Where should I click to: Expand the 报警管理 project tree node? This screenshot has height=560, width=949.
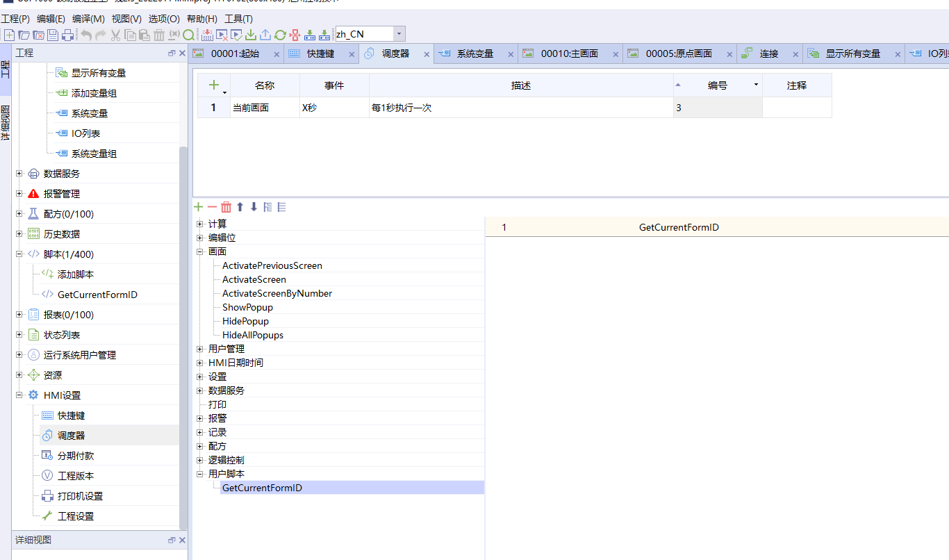tap(19, 194)
